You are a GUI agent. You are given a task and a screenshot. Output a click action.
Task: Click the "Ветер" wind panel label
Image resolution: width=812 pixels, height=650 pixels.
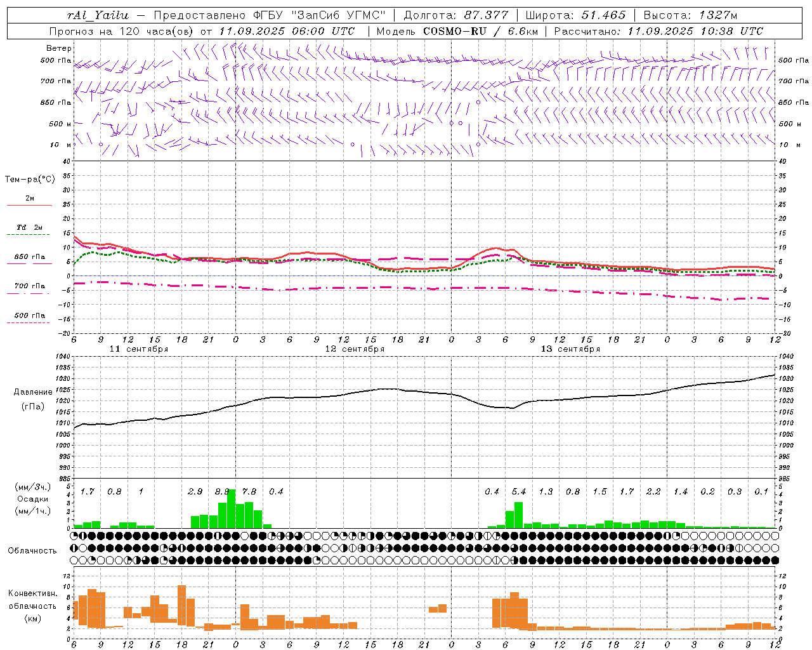(59, 48)
